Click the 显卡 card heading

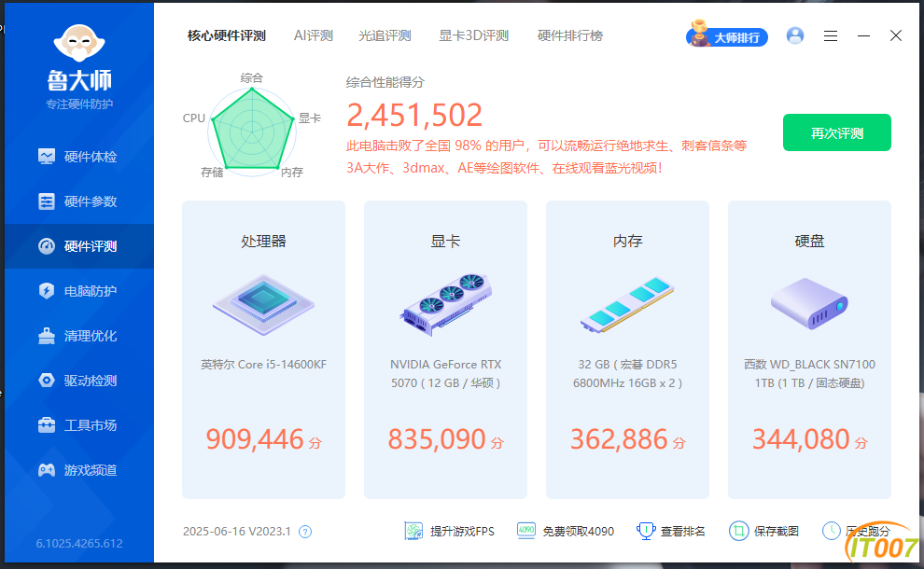[x=445, y=241]
